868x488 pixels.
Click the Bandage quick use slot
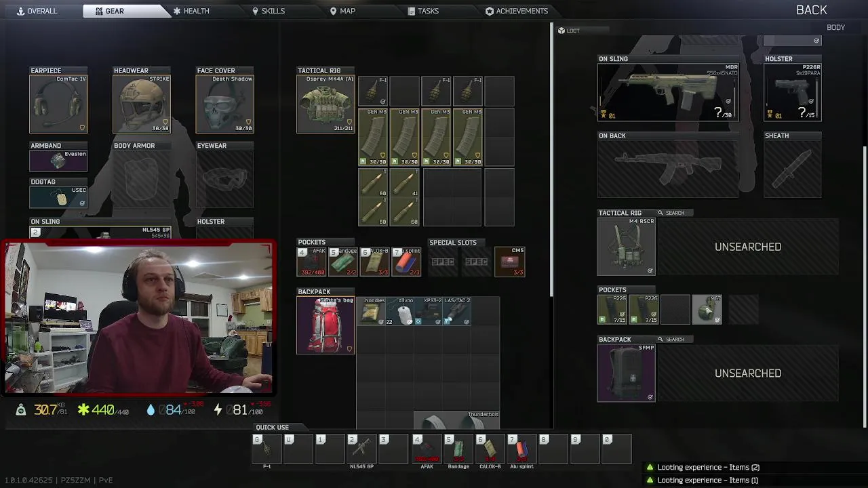tap(458, 449)
